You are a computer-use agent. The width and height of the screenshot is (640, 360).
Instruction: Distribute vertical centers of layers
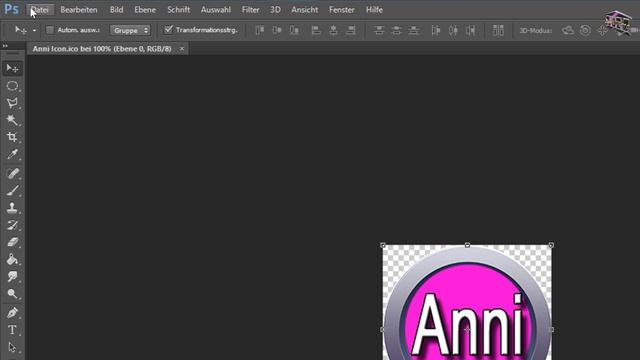tap(396, 30)
